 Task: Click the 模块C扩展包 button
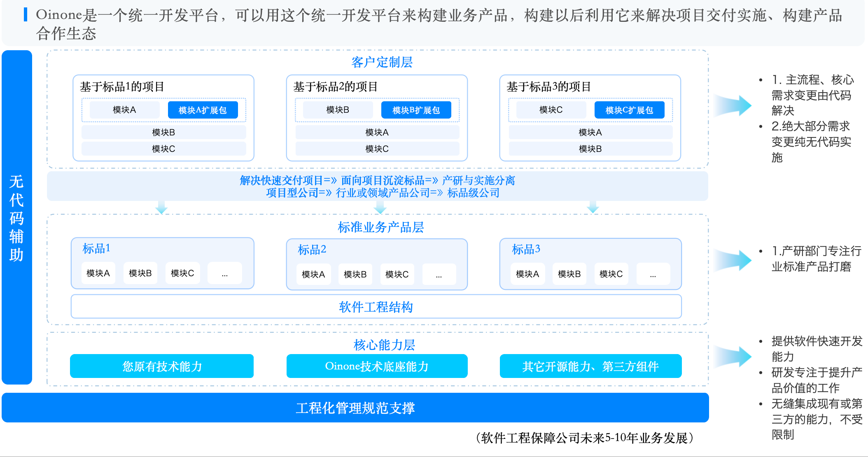(629, 110)
